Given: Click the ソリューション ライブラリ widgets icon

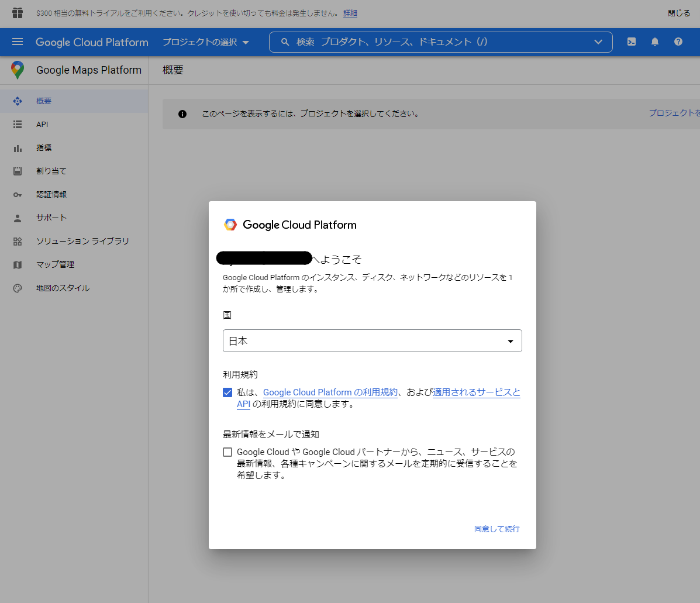Looking at the screenshot, I should pos(18,242).
